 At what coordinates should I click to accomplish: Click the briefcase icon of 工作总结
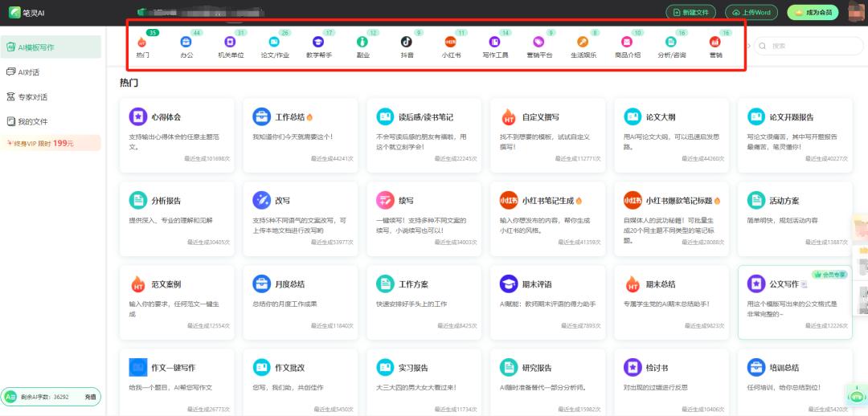(x=262, y=116)
